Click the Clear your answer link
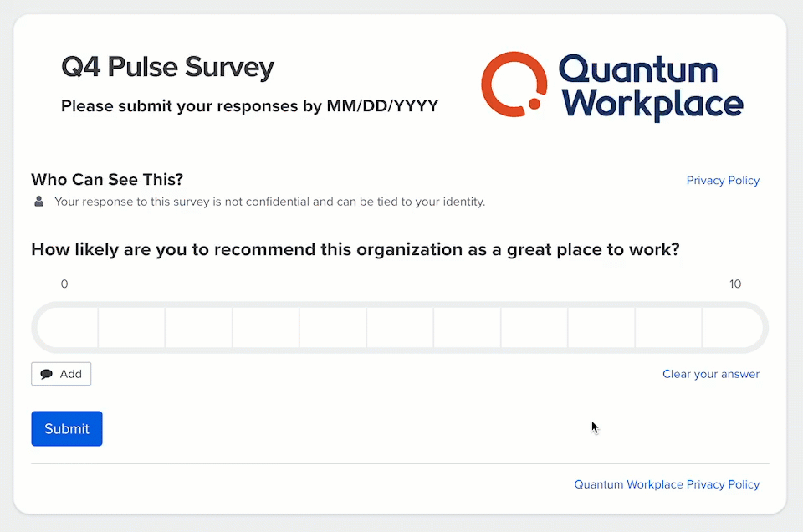Viewport: 803px width, 532px height. 711,374
